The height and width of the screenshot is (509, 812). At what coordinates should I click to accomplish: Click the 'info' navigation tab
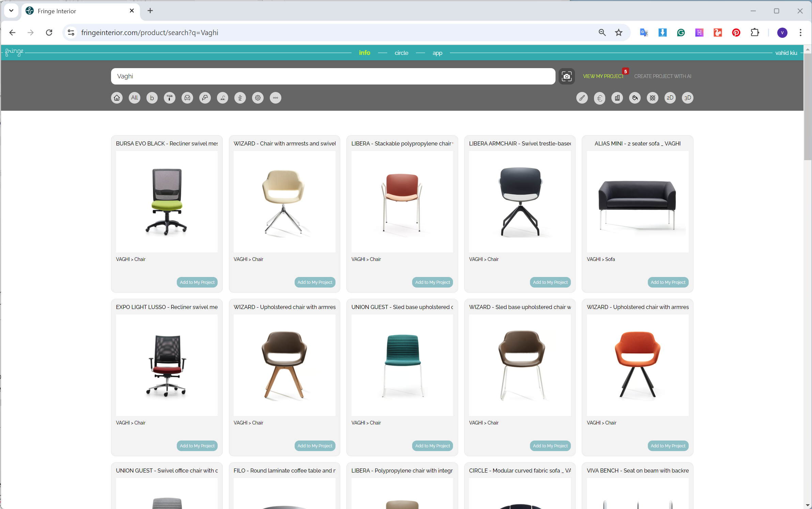[364, 53]
